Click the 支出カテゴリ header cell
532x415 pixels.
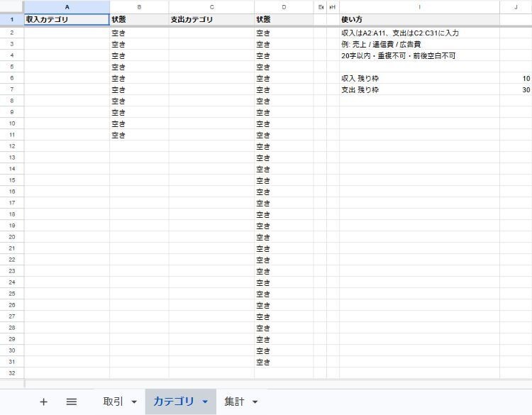point(211,20)
